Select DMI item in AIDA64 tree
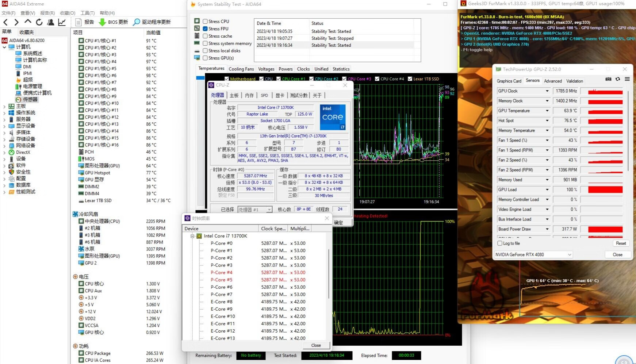This screenshot has width=636, height=364. (23, 66)
